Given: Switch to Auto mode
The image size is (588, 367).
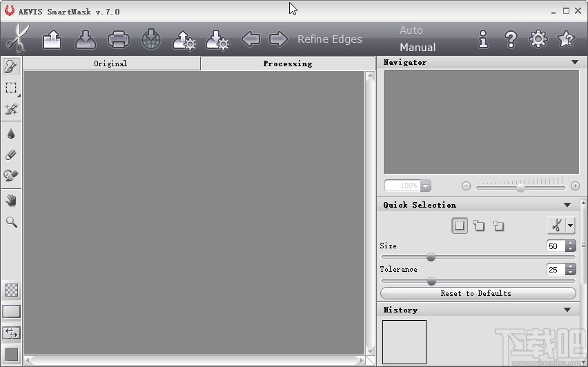Looking at the screenshot, I should click(x=411, y=30).
